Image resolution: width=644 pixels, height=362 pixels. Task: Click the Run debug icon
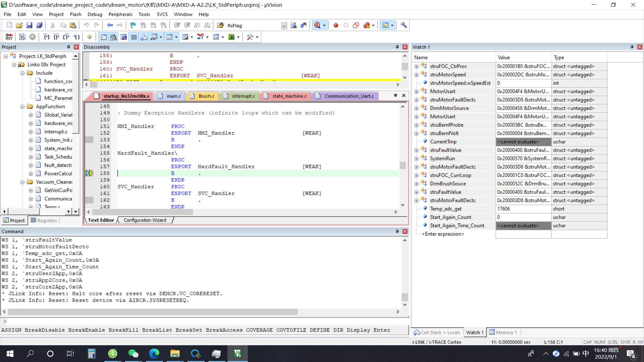(x=22, y=37)
